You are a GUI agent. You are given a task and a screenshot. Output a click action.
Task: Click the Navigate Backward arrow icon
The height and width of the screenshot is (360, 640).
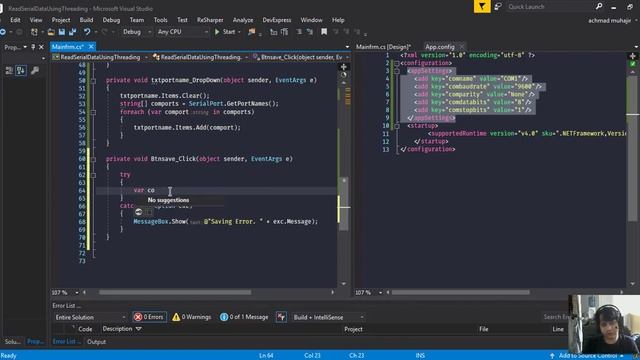(3, 32)
